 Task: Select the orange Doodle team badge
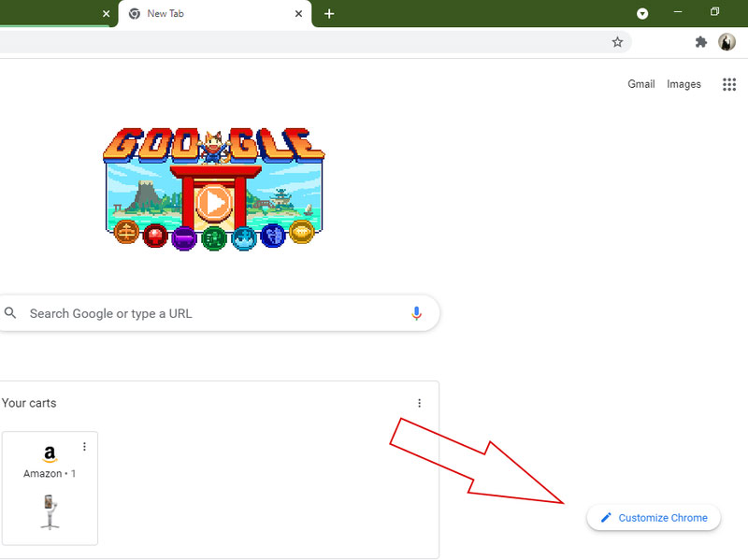126,232
